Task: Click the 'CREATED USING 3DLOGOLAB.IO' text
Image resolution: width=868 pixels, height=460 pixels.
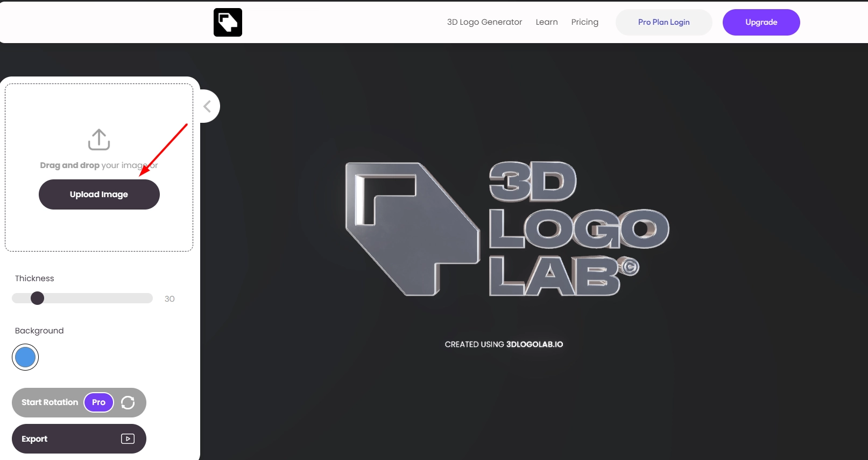Action: [x=504, y=344]
